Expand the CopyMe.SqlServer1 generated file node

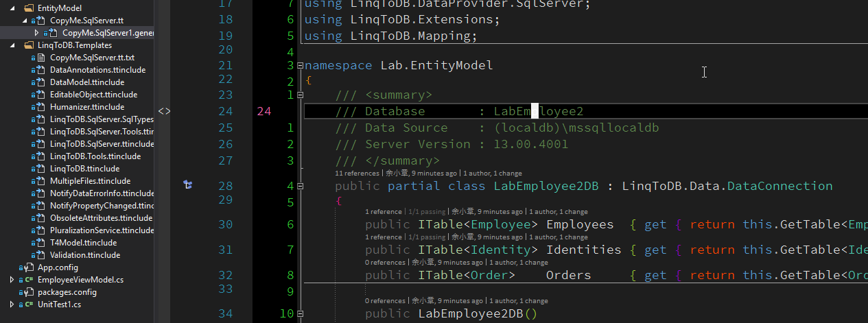[36, 33]
